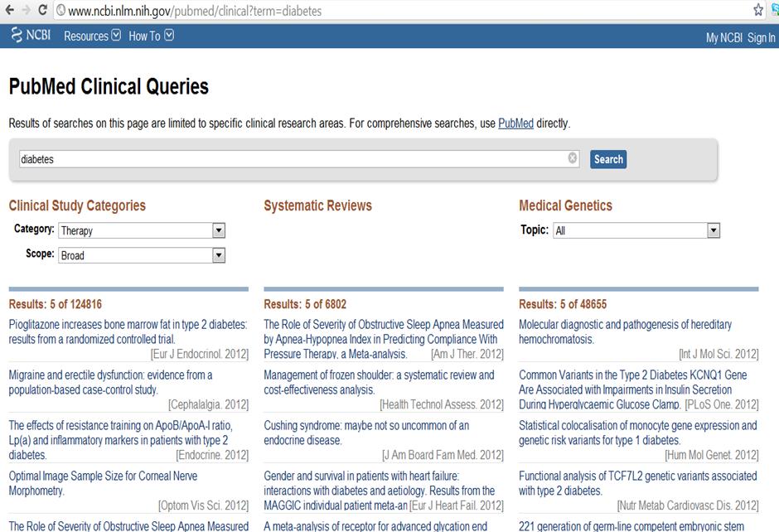Click the site info icon in address bar

[x=60, y=11]
